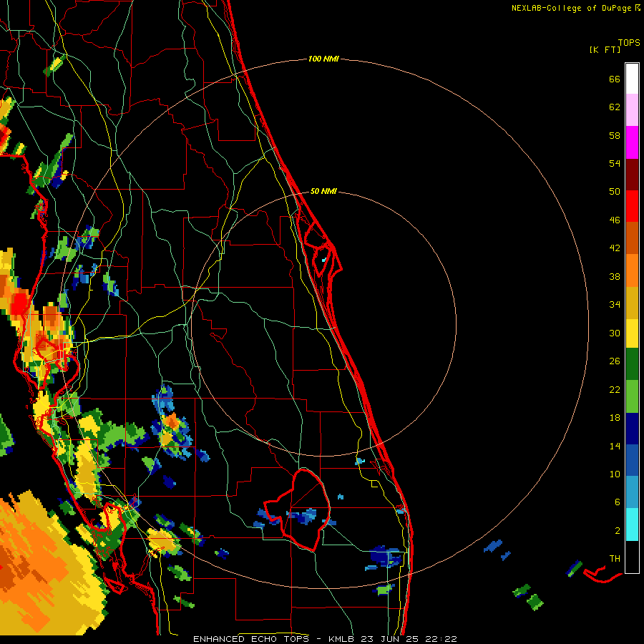The height and width of the screenshot is (644, 644).
Task: Click the orange-topped storm cell in central Florida
Action: (x=171, y=421)
